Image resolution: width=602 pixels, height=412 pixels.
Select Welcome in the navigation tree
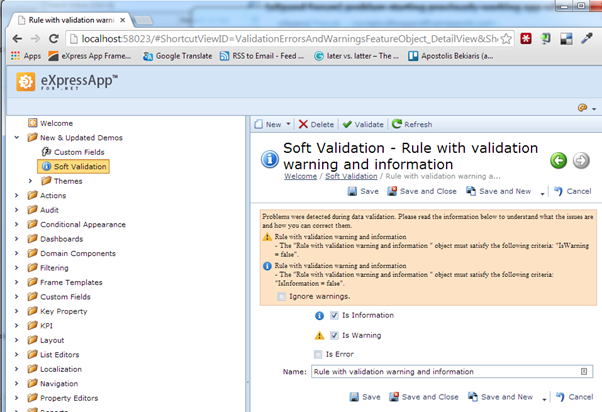click(56, 123)
